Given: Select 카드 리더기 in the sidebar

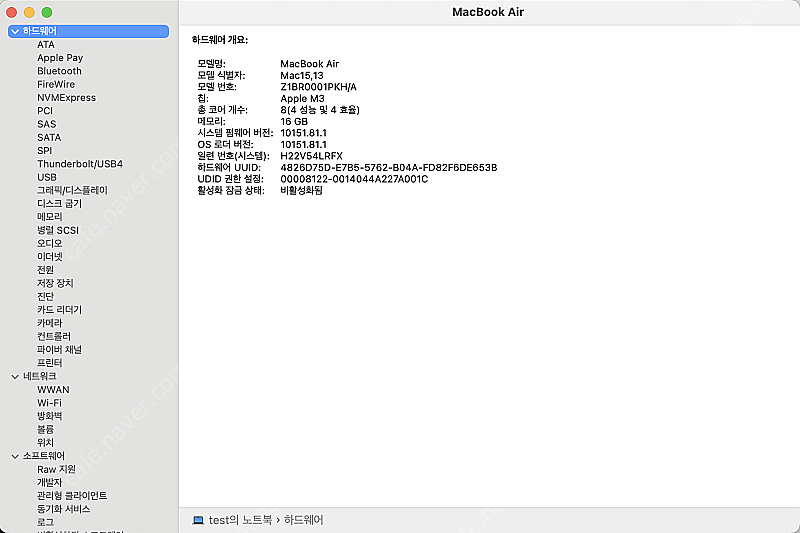Looking at the screenshot, I should point(59,310).
